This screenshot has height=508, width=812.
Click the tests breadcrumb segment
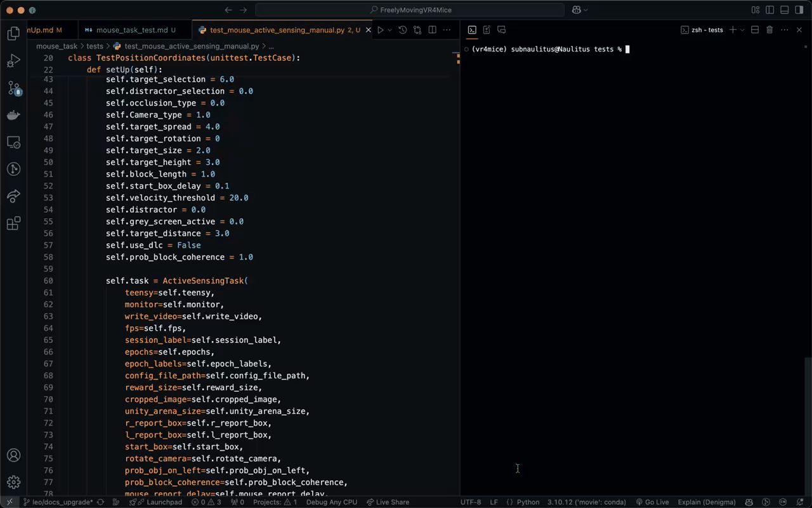click(x=95, y=46)
